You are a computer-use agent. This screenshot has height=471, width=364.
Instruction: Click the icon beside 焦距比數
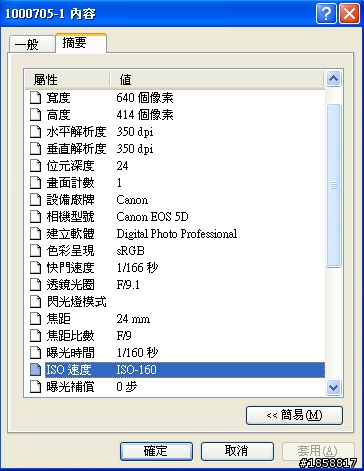pyautogui.click(x=36, y=336)
